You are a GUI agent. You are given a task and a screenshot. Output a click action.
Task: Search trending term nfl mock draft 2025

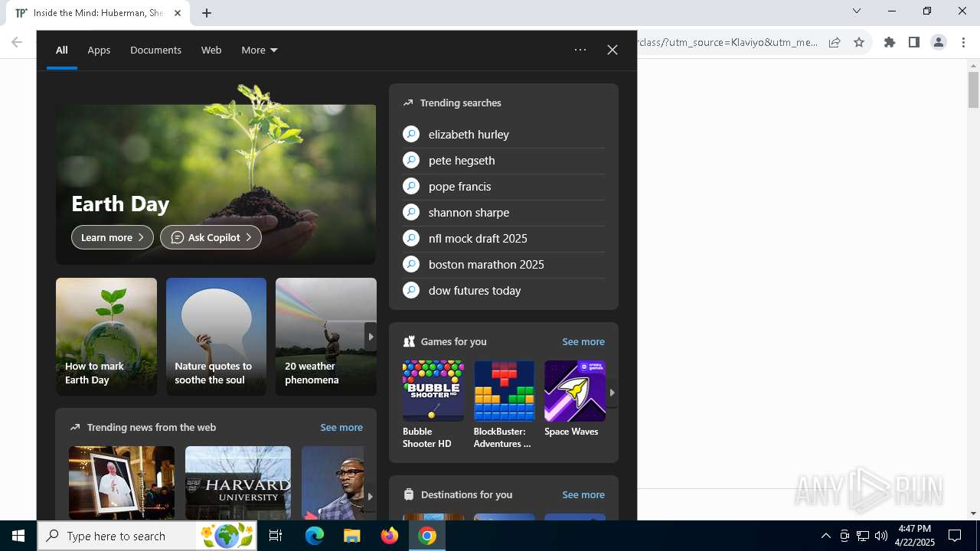click(504, 238)
